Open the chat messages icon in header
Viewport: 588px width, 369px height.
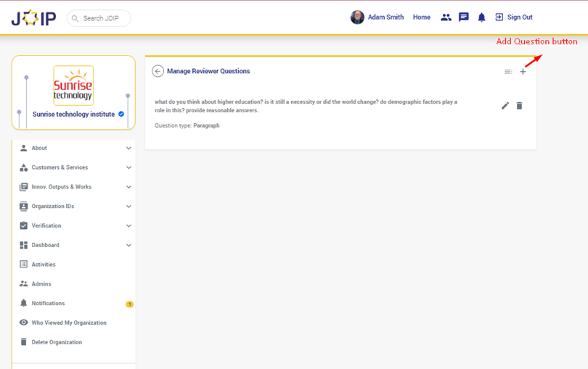pos(464,17)
